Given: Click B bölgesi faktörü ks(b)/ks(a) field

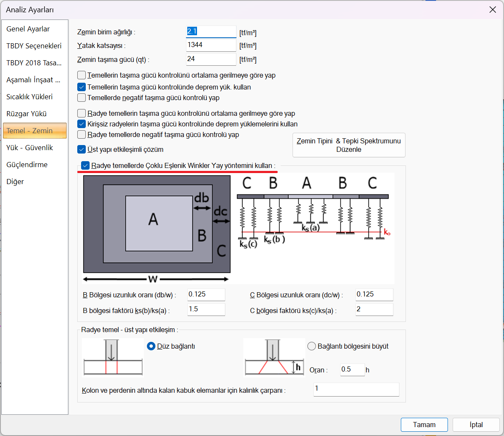Looking at the screenshot, I should coord(206,310).
